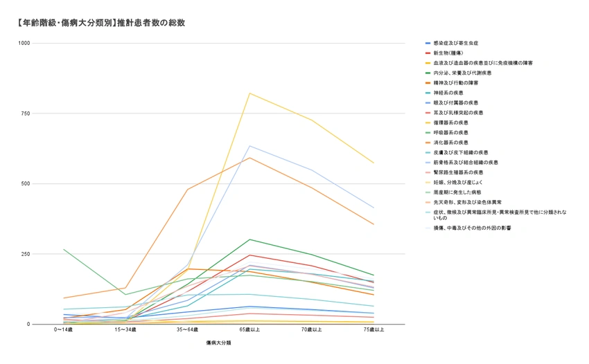Select the 呼吸器系の疾患 legend entry text
589x364 pixels.
(x=450, y=132)
